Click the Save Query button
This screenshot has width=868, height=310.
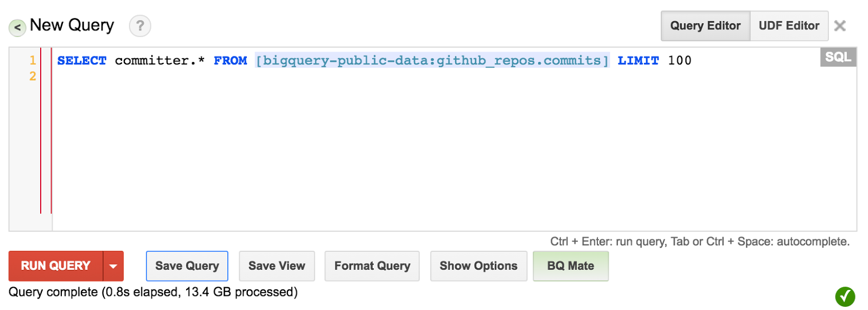pyautogui.click(x=187, y=266)
